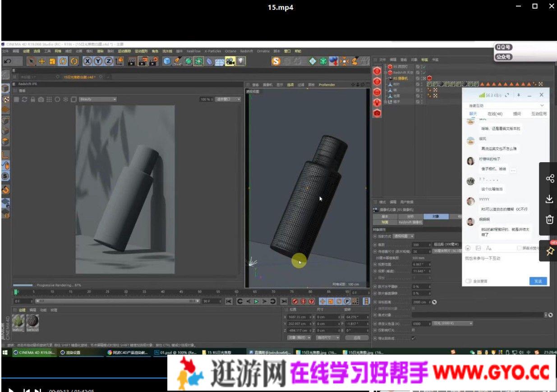Switch to the 对象 tab in attributes

click(436, 216)
